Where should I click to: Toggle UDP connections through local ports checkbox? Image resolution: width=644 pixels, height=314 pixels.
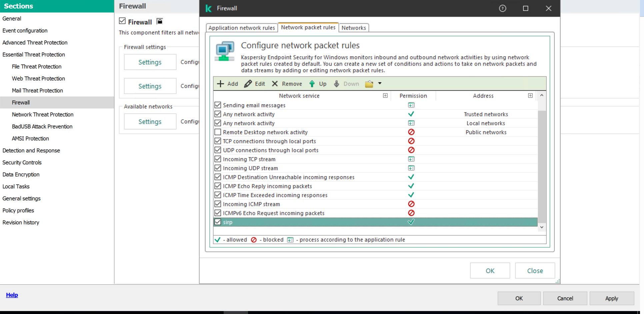[x=218, y=150]
